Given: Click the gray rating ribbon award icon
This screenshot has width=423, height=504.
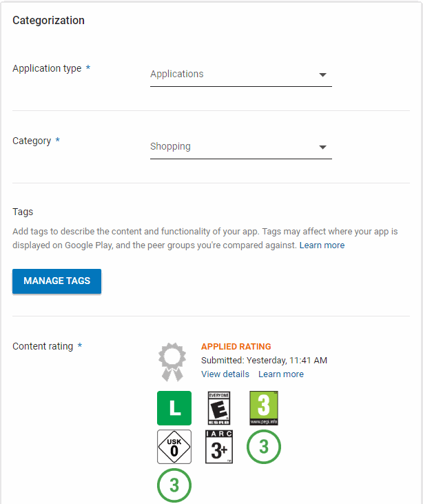Looking at the screenshot, I should (x=172, y=361).
